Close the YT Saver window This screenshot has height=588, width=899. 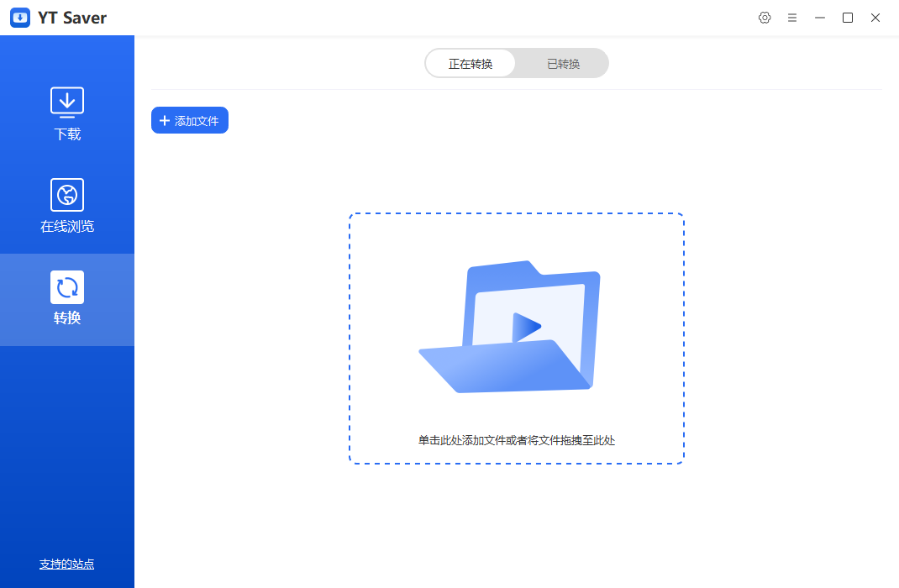(875, 18)
